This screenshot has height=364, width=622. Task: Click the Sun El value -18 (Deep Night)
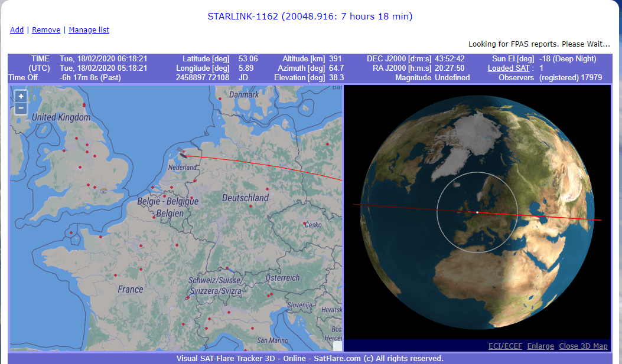point(568,58)
